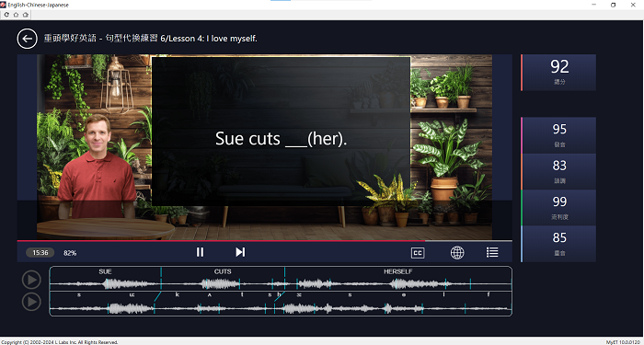Screen dimensions: 644x345
Task: Click the lower student audio waveform
Action: click(281, 308)
